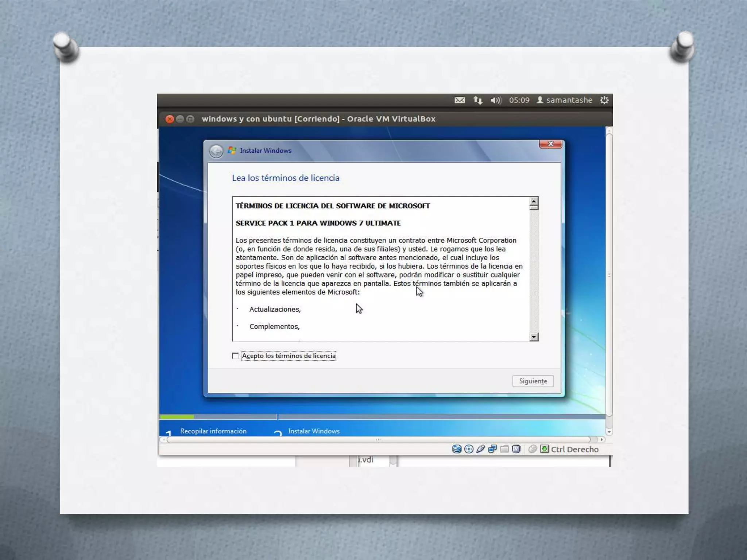Click the VirtualBox vertical scrollbar
Image resolution: width=747 pixels, height=560 pixels.
click(609, 274)
